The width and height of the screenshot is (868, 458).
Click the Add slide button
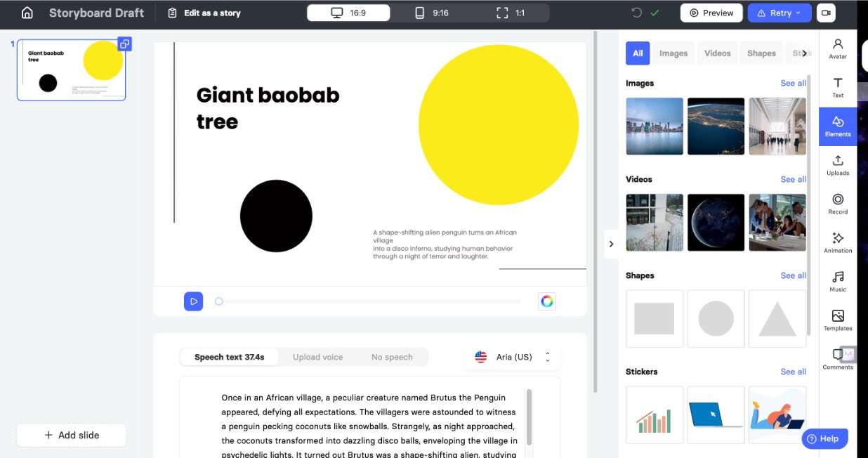click(x=72, y=435)
